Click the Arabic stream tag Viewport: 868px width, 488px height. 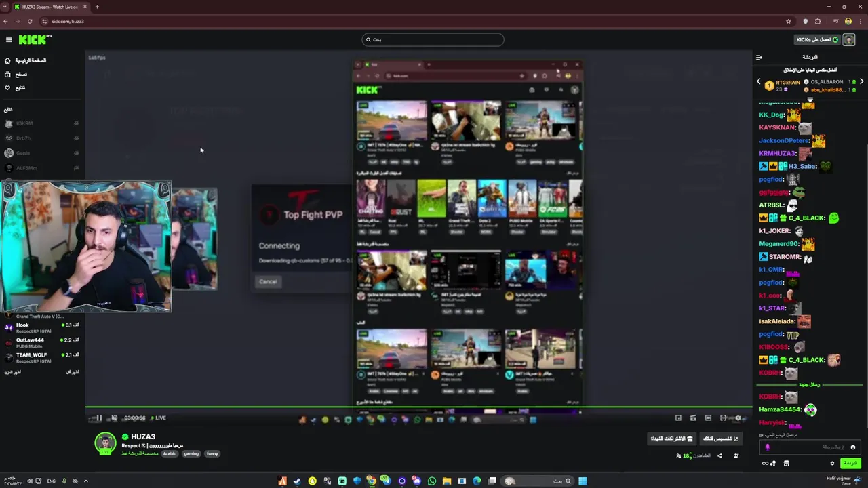click(170, 453)
